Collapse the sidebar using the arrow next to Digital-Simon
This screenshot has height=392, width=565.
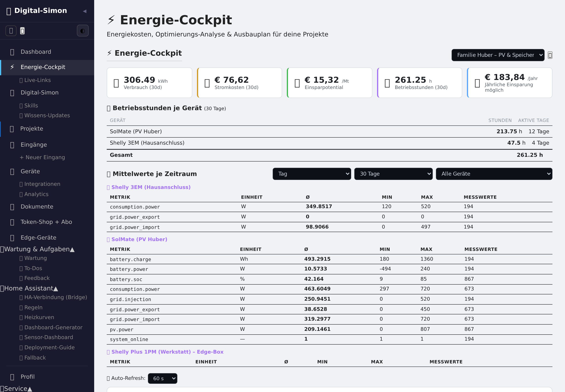click(x=85, y=11)
